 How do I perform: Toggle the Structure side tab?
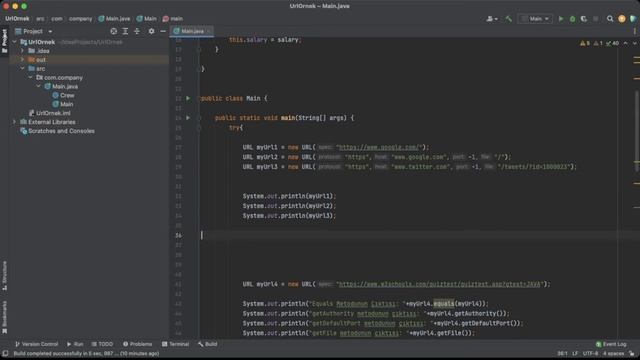pos(4,276)
